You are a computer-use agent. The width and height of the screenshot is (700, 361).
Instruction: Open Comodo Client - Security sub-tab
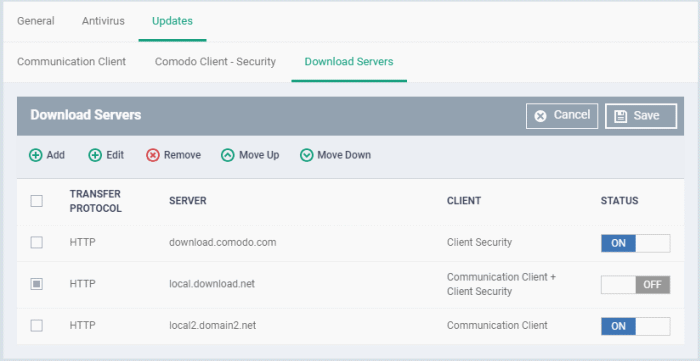[x=215, y=62]
